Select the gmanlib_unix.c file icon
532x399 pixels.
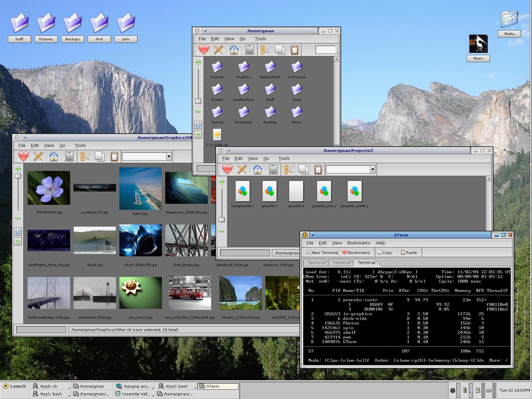[324, 191]
